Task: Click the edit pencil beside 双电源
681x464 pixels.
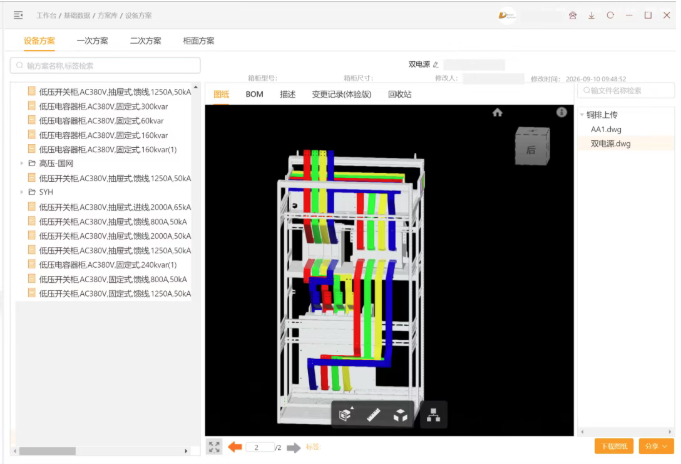Action: tap(436, 65)
